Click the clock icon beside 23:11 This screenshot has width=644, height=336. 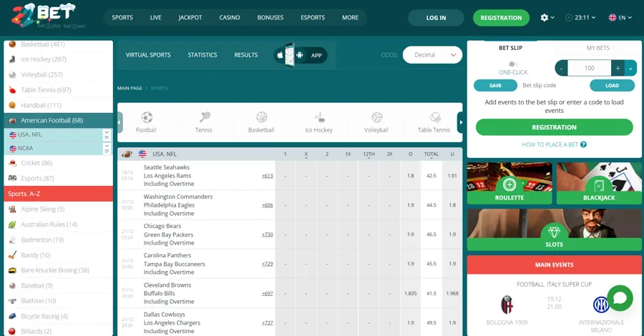click(569, 18)
